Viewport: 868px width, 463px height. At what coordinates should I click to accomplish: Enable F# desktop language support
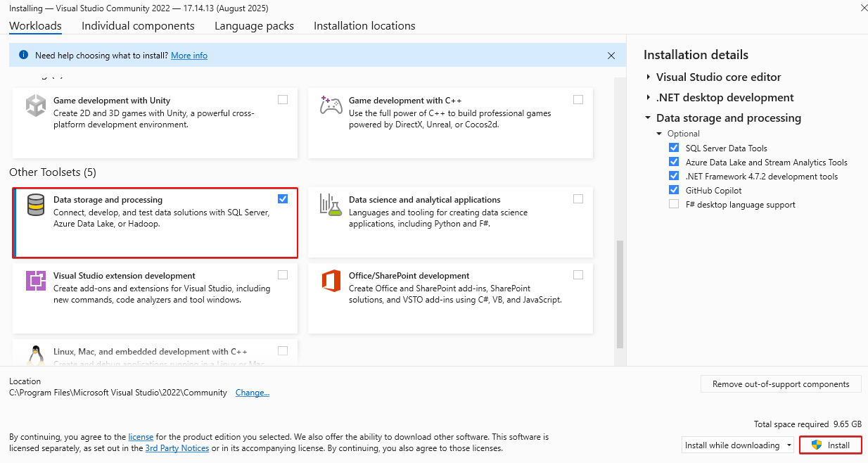674,205
